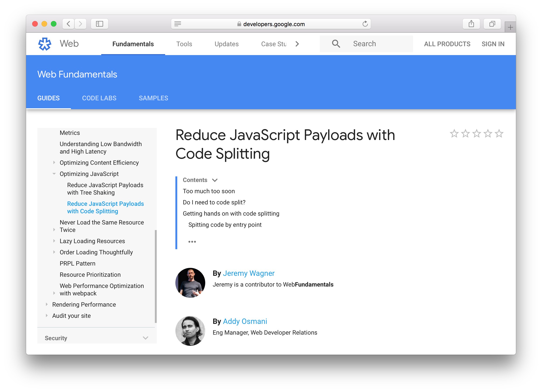
Task: Click Addy Osmani's profile photo
Action: click(190, 331)
